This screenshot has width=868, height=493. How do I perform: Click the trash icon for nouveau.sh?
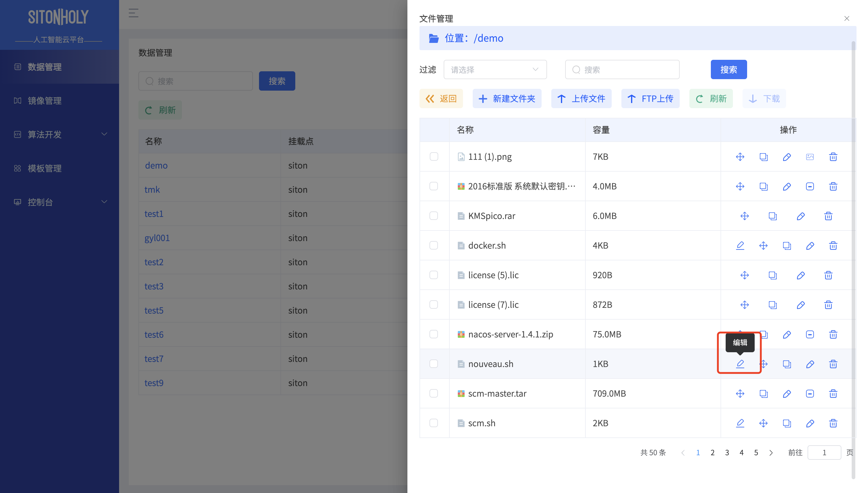point(833,364)
